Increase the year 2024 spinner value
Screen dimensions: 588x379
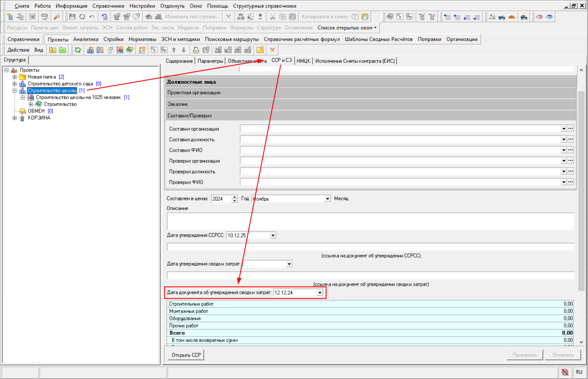pyautogui.click(x=235, y=197)
